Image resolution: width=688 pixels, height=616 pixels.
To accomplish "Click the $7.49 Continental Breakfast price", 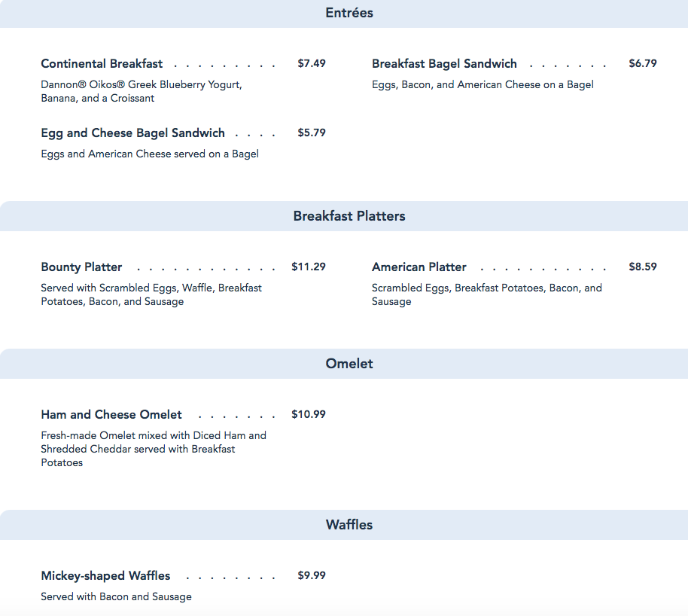I will tap(312, 64).
